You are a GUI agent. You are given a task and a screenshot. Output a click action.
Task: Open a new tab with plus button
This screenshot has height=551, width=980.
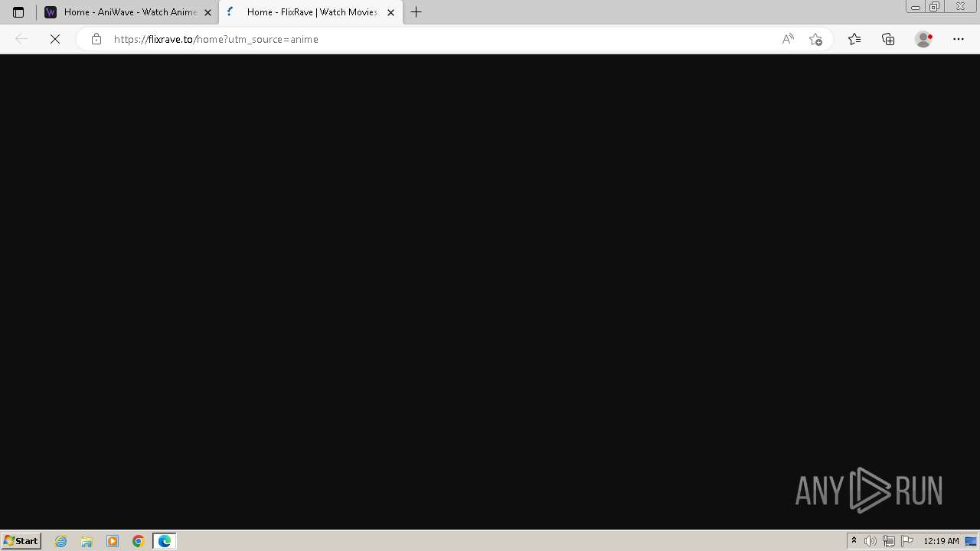(x=416, y=12)
